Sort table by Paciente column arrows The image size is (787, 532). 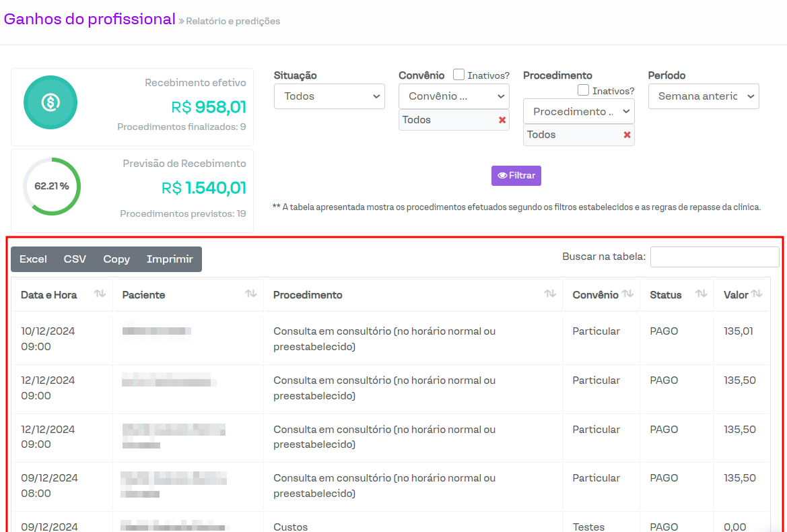click(x=250, y=294)
